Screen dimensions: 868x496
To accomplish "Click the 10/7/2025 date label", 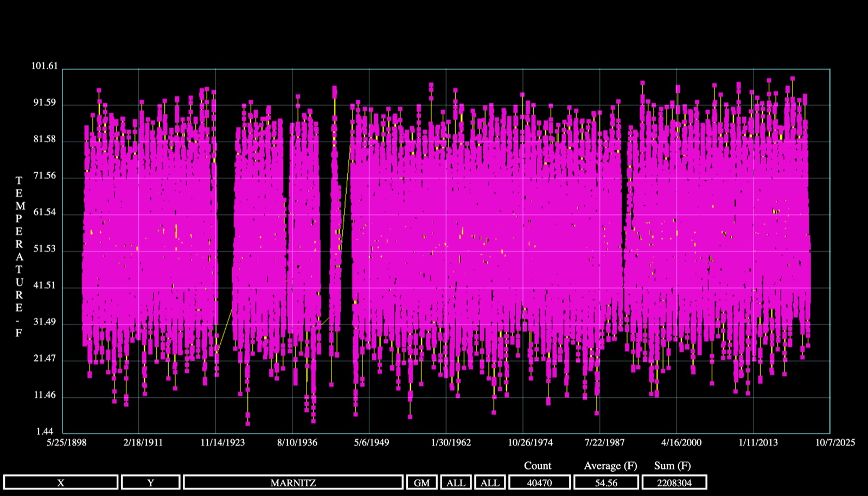I will pos(835,442).
